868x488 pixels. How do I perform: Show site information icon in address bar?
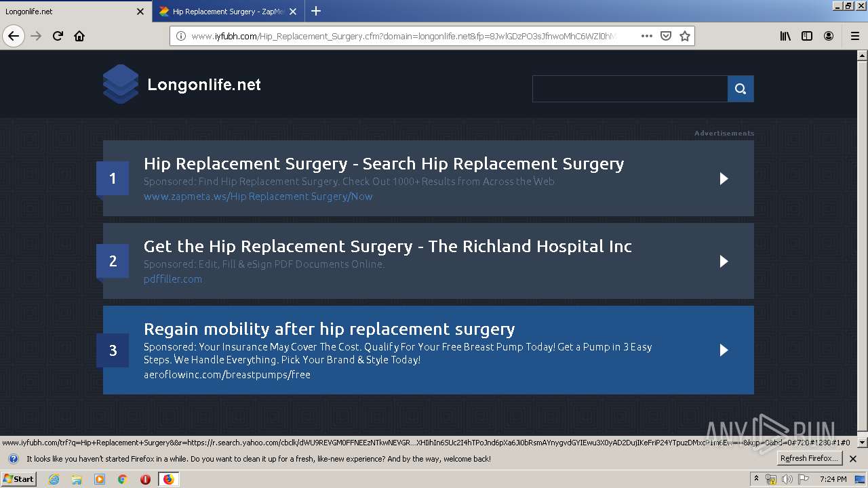[181, 36]
